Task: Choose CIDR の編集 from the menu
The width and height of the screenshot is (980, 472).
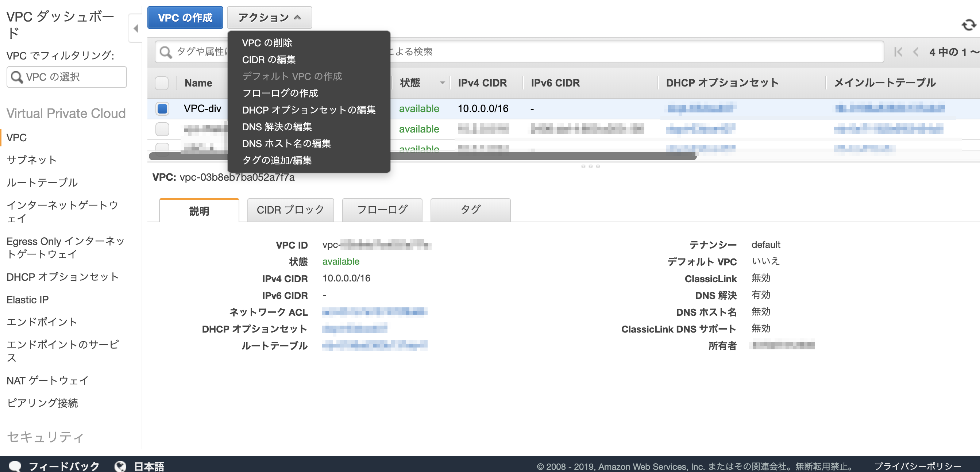Action: [x=269, y=60]
